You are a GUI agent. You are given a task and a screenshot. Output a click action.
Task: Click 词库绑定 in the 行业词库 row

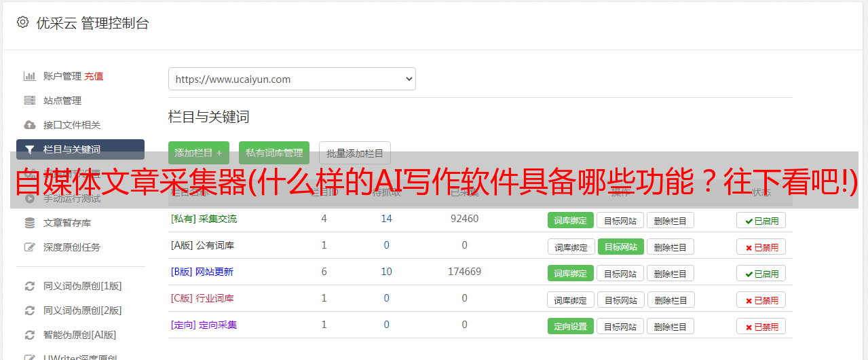(x=571, y=300)
